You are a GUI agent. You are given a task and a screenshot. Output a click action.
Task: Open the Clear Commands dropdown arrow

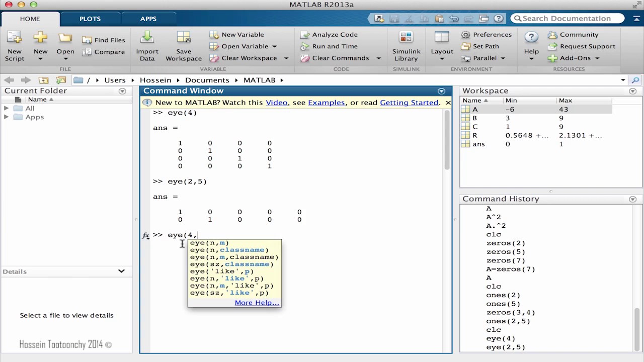coord(379,58)
